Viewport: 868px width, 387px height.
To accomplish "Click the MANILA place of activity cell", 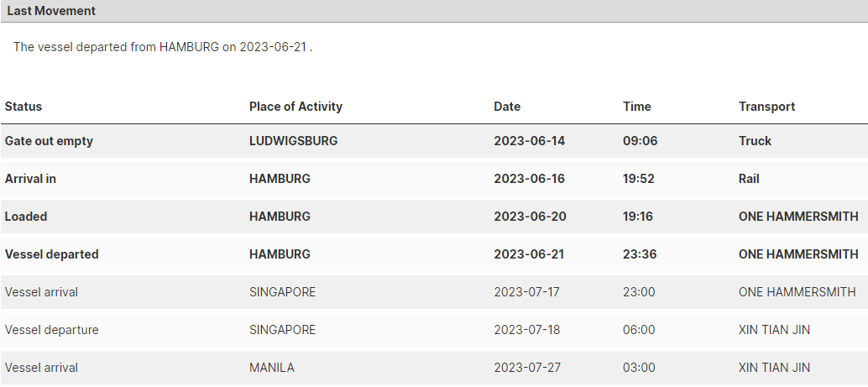I will [272, 368].
